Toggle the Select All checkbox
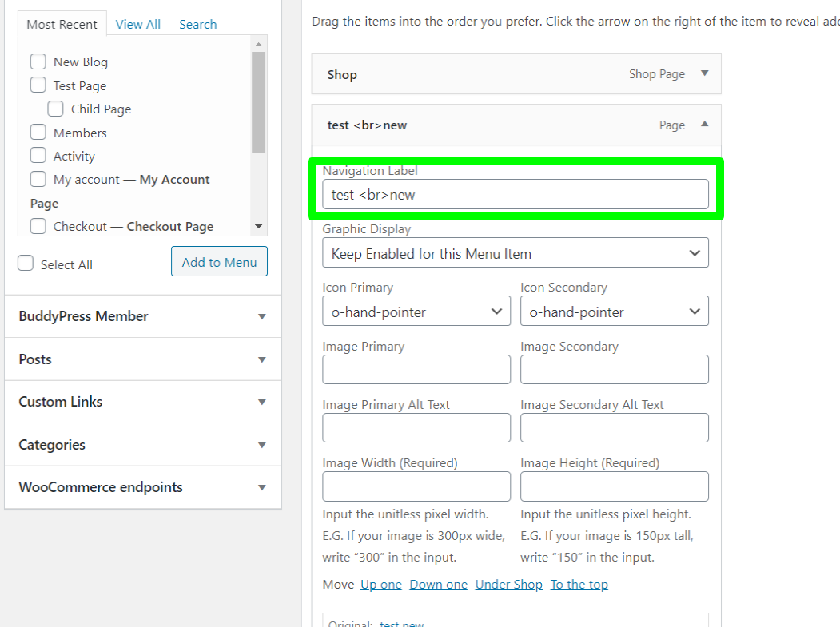The width and height of the screenshot is (840, 627). [26, 263]
